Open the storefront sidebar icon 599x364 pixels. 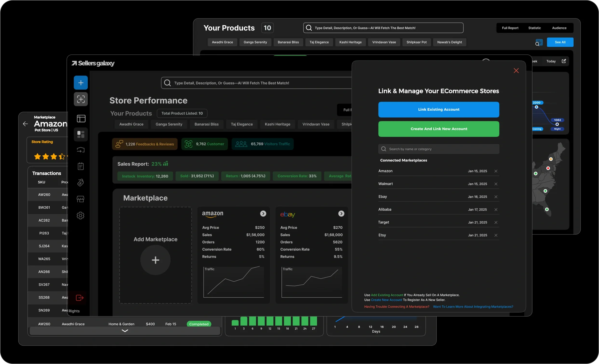(x=80, y=199)
